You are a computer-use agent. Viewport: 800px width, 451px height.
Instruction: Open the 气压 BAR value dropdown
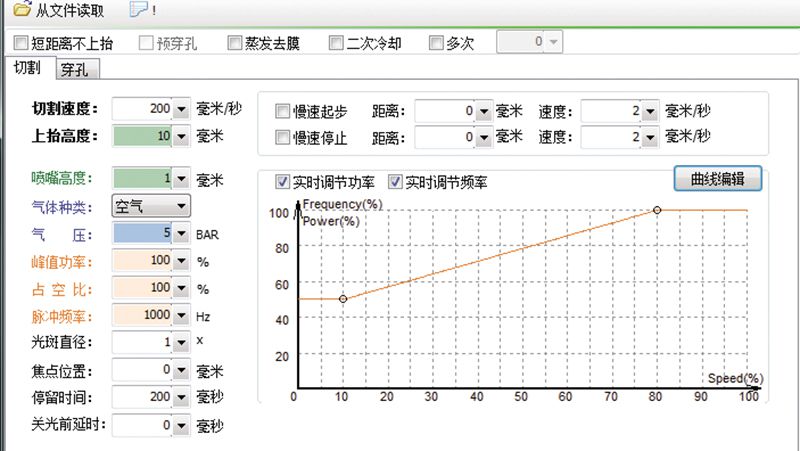coord(181,234)
